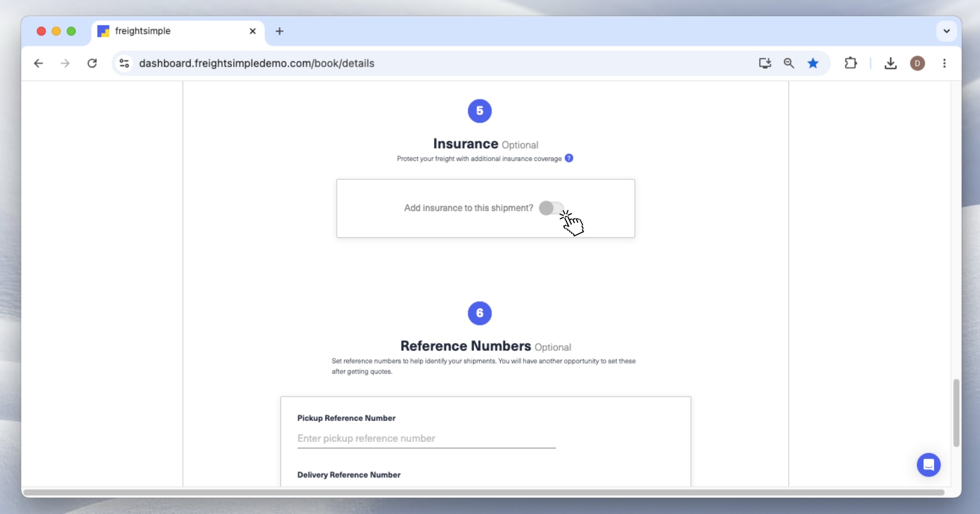Image resolution: width=980 pixels, height=514 pixels.
Task: Click the Delivery Reference Number label
Action: (349, 475)
